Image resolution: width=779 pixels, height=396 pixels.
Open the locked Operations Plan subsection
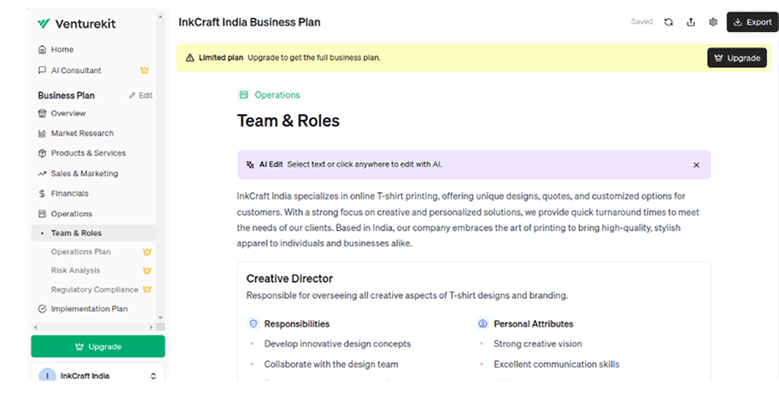pos(81,251)
